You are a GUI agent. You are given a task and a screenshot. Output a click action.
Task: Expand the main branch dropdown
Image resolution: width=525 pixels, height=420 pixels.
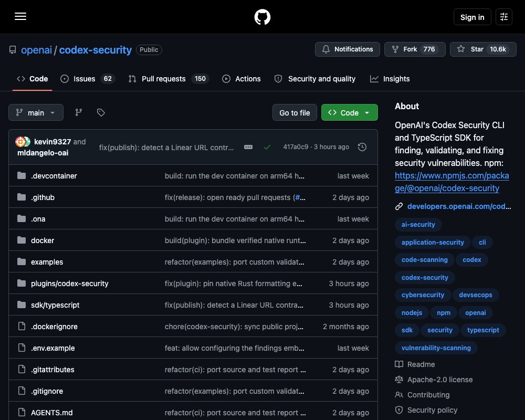(36, 112)
